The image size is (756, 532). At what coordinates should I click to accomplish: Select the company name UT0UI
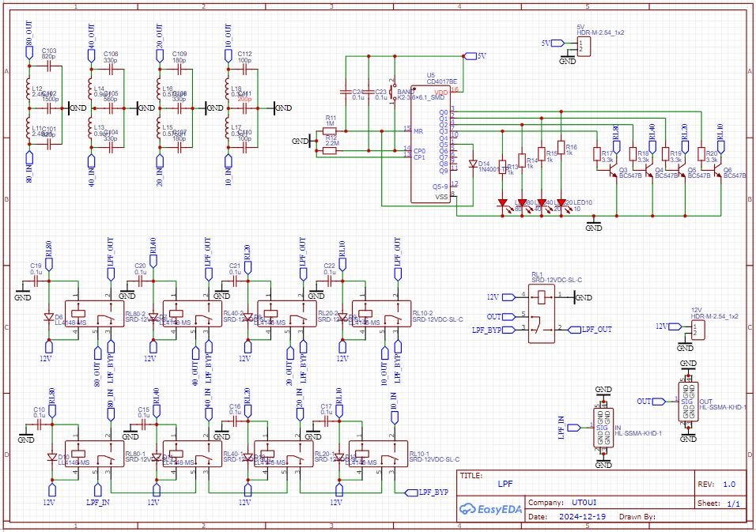coord(586,502)
